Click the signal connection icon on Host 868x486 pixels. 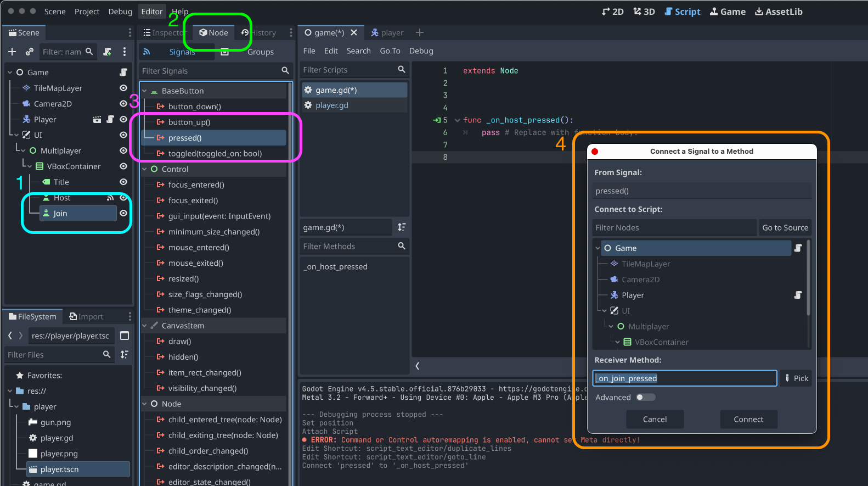(x=110, y=198)
